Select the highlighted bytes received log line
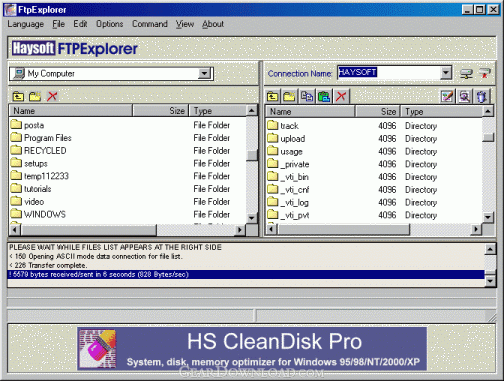504x381 pixels. point(246,274)
